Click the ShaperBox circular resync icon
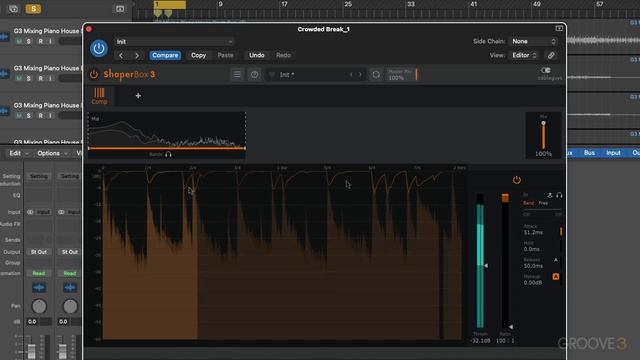The width and height of the screenshot is (640, 360). click(x=376, y=75)
